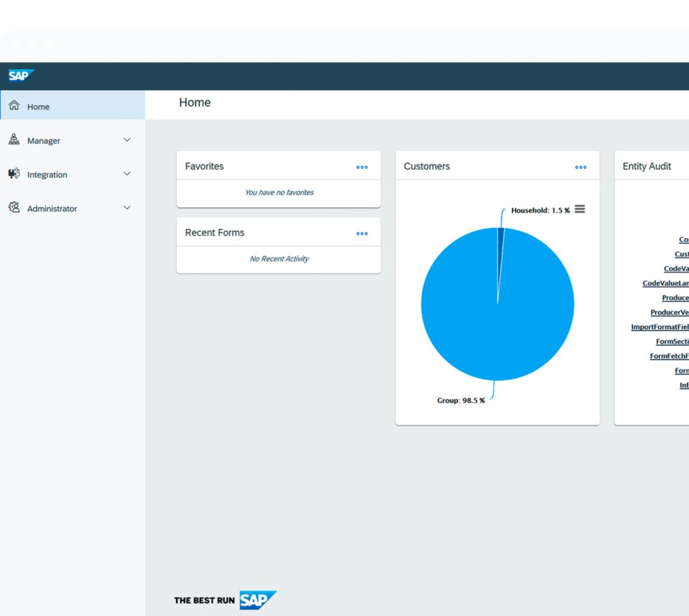Image resolution: width=689 pixels, height=616 pixels.
Task: Select the Administrator sidebar label
Action: point(52,208)
